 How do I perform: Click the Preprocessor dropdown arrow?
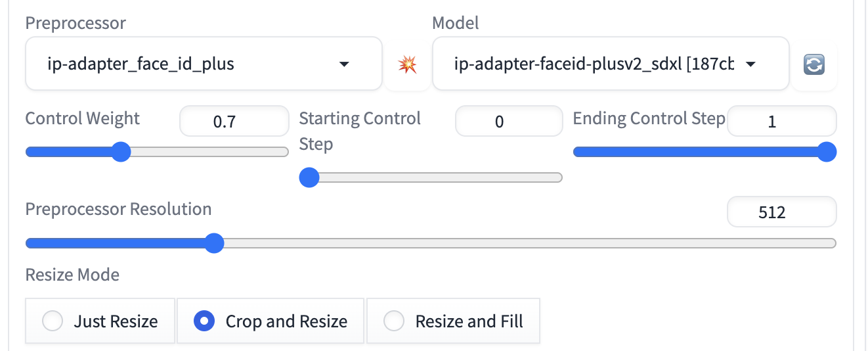343,64
